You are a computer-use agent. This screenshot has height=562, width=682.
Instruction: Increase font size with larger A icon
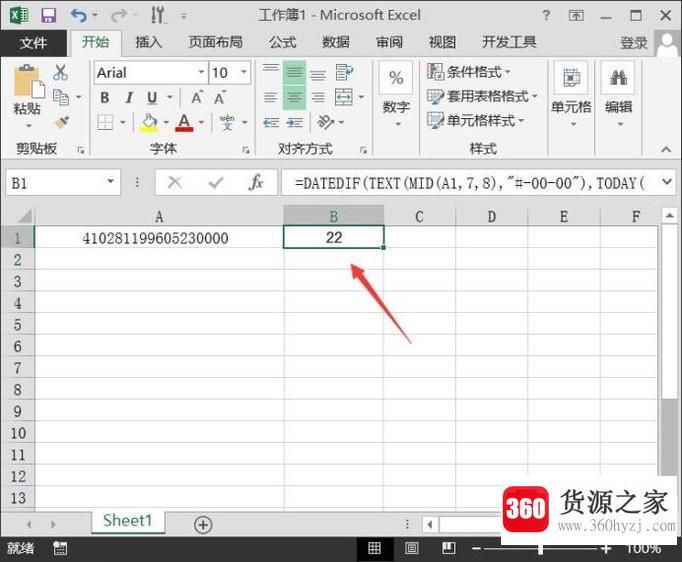pos(197,98)
